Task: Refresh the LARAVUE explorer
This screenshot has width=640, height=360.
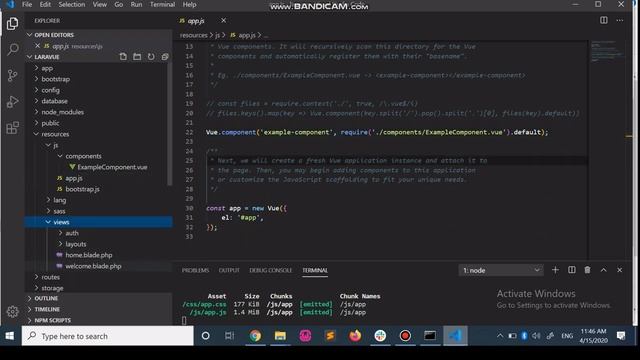Action: (x=151, y=57)
